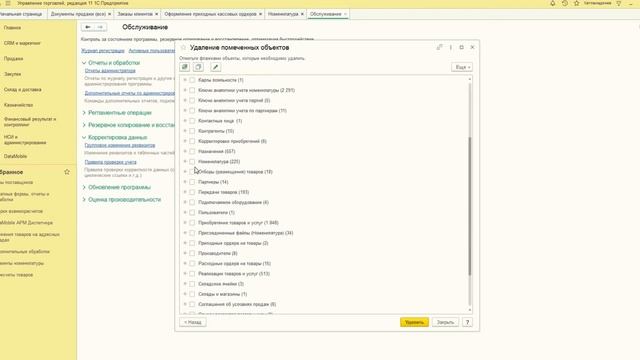Close the Документы продажи (все) tab
This screenshot has height=360, width=640.
pyautogui.click(x=109, y=14)
